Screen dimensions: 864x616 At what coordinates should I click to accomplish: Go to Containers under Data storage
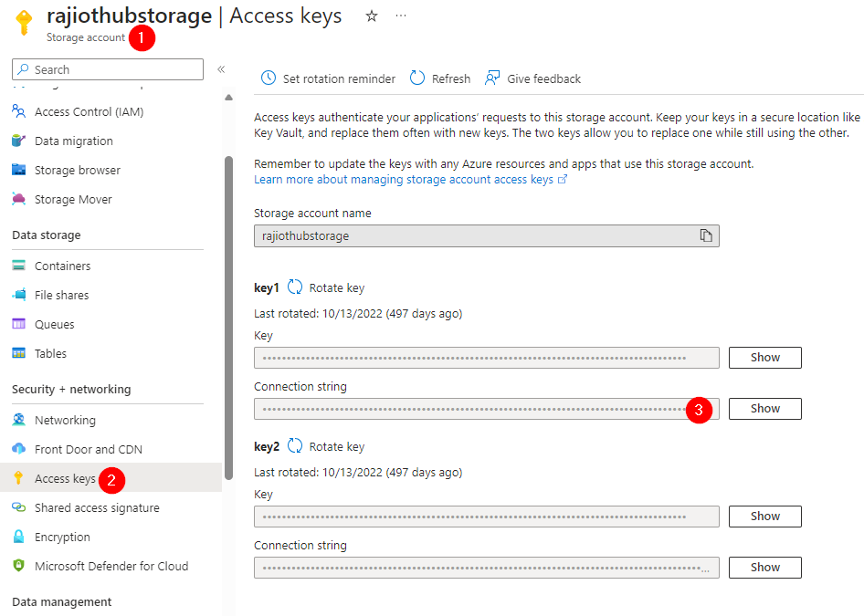62,266
